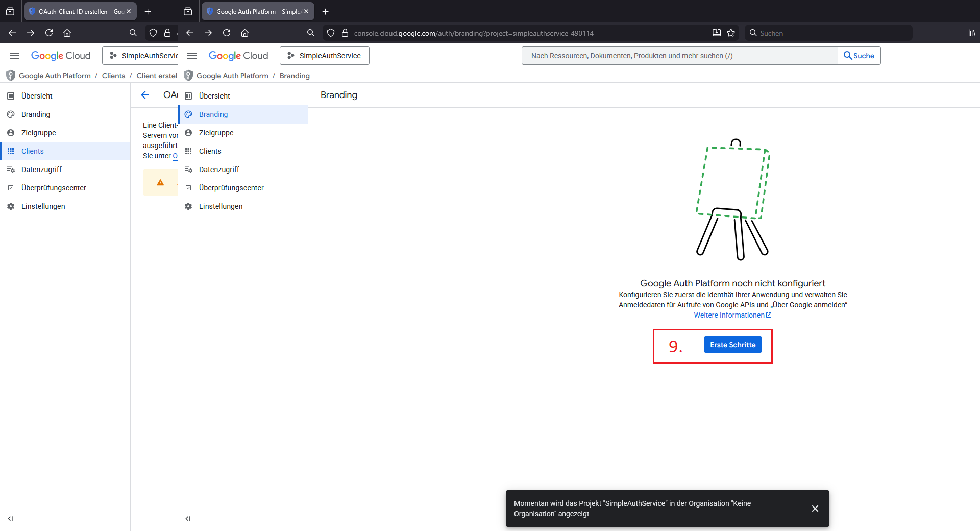Select Überprüfungscenter in right window sidebar
Screen dimensions: 980x531
pyautogui.click(x=243, y=188)
